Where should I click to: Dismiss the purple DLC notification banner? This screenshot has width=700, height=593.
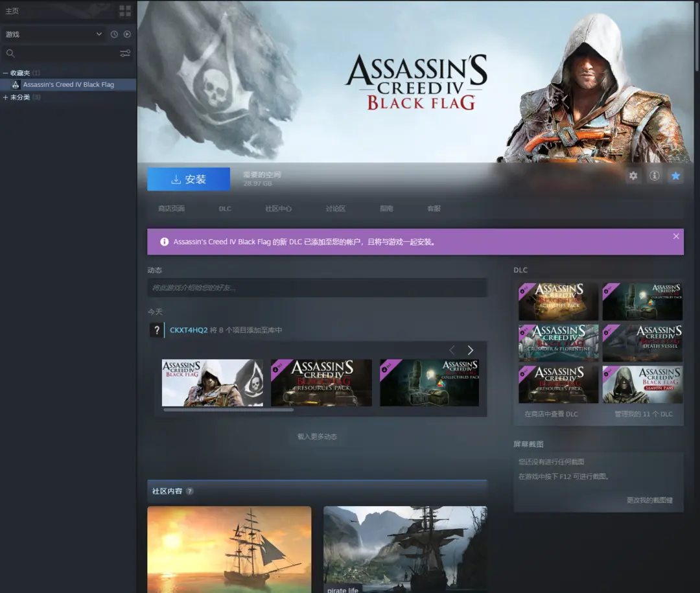click(x=676, y=236)
